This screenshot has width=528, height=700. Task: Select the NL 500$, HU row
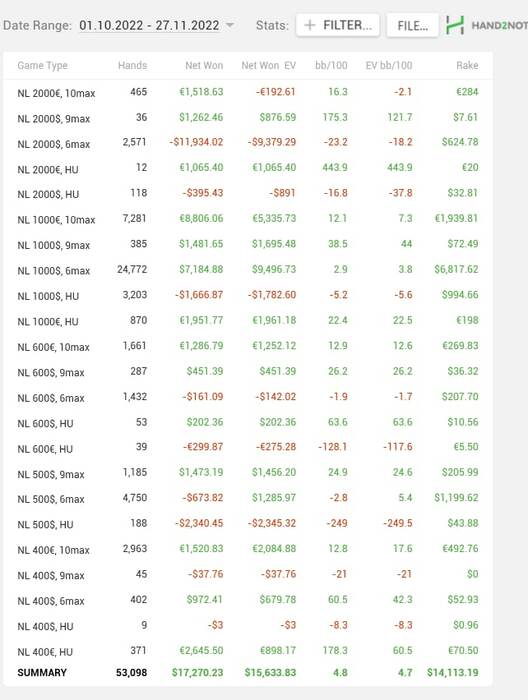coord(248,523)
